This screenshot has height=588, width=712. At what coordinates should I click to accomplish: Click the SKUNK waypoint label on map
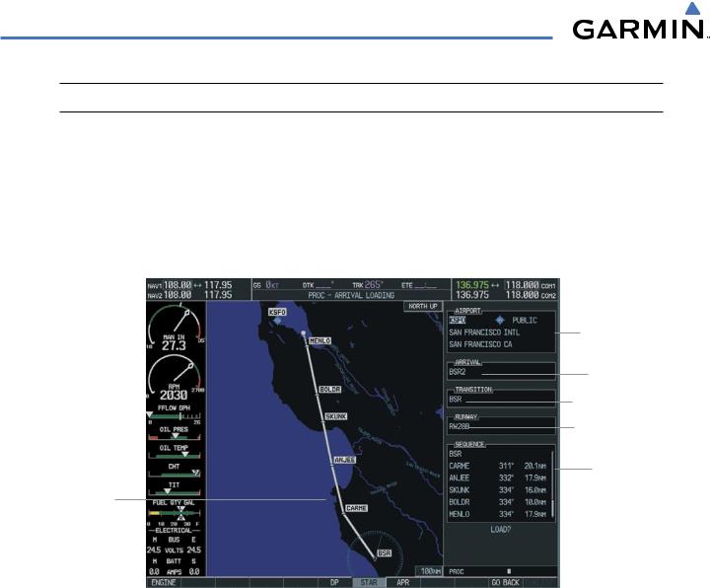(336, 416)
